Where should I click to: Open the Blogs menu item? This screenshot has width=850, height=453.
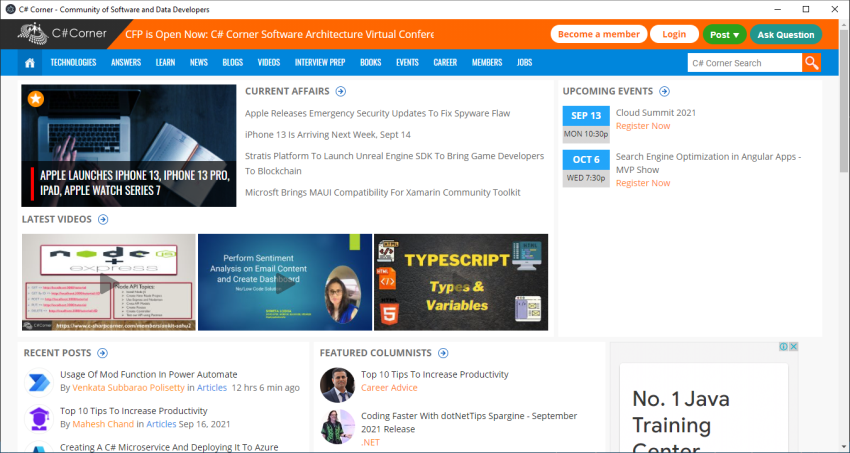[x=233, y=63]
